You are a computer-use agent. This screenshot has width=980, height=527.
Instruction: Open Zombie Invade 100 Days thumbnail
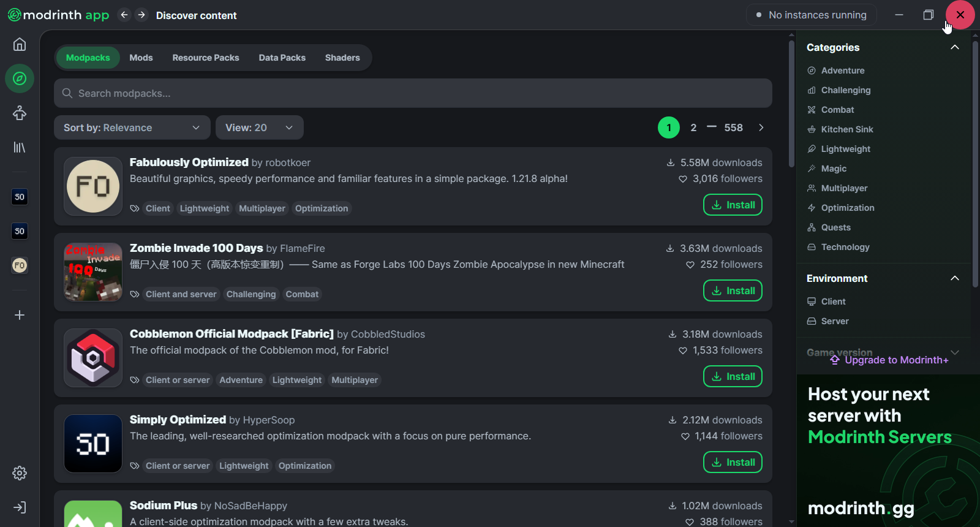[x=93, y=272]
